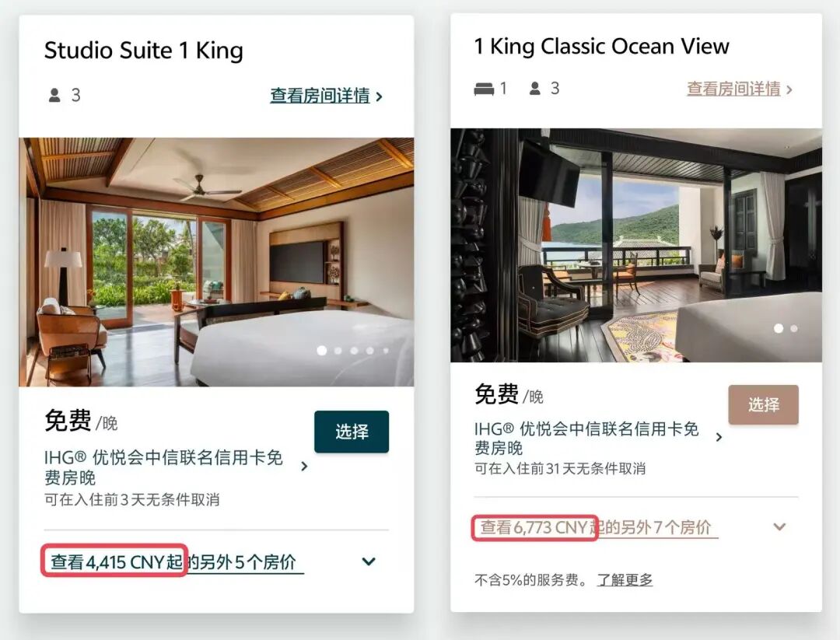Open Studio Suite free night rate details arrow

pos(304,467)
